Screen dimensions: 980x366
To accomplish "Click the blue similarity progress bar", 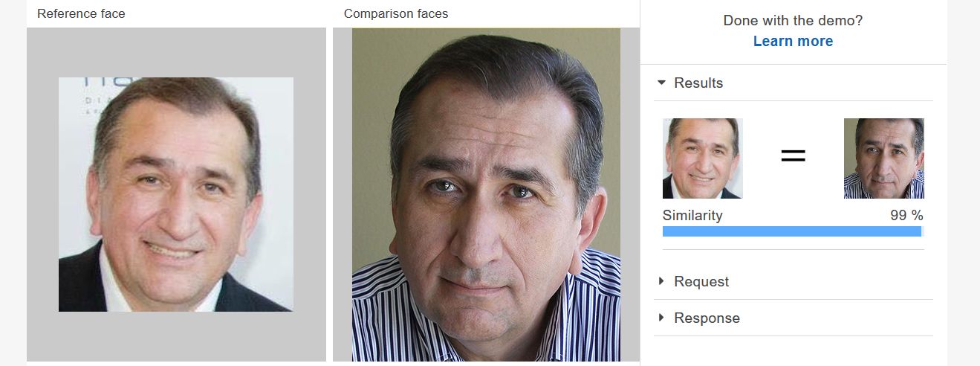I will coord(793,231).
